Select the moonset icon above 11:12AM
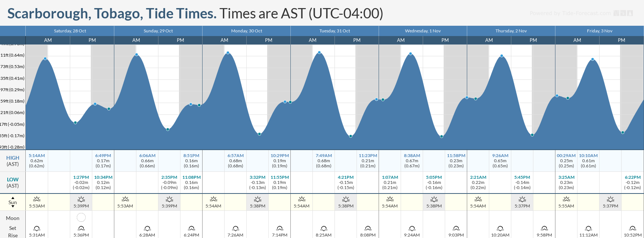644x238 pixels. click(x=588, y=228)
